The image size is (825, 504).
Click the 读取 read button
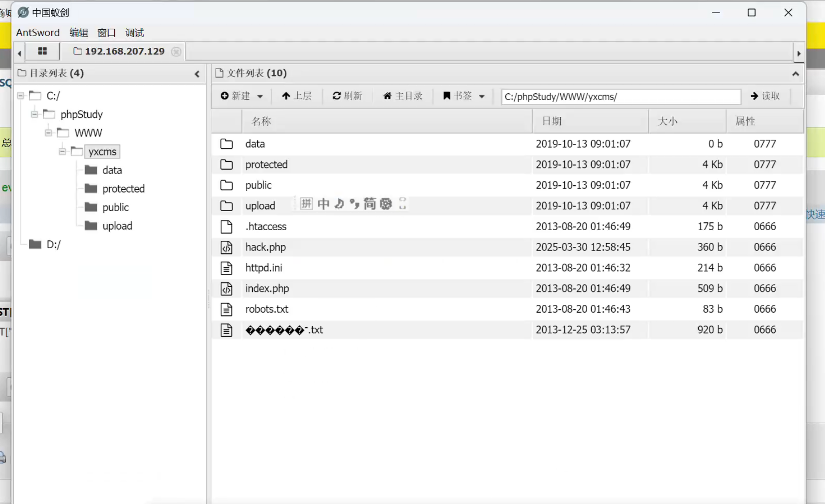coord(765,96)
